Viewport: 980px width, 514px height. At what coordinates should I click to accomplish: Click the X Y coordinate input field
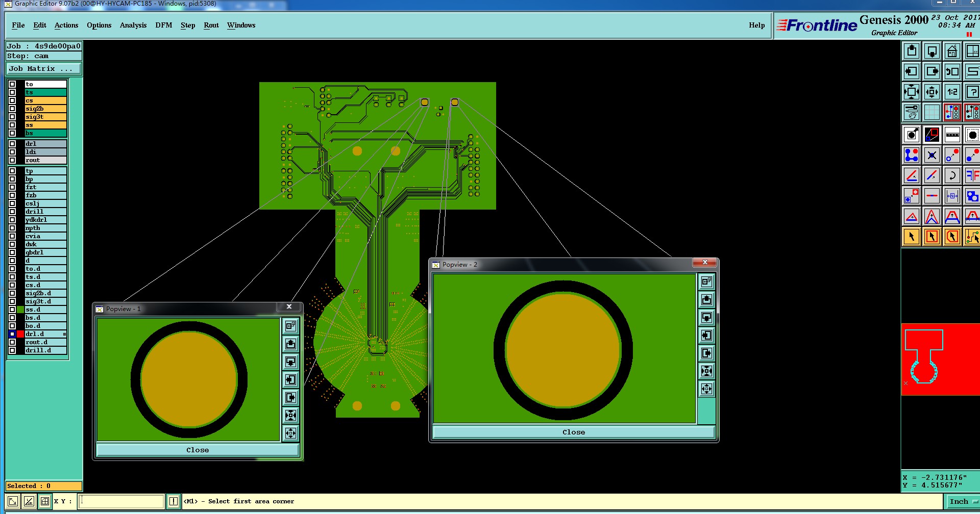pos(121,501)
